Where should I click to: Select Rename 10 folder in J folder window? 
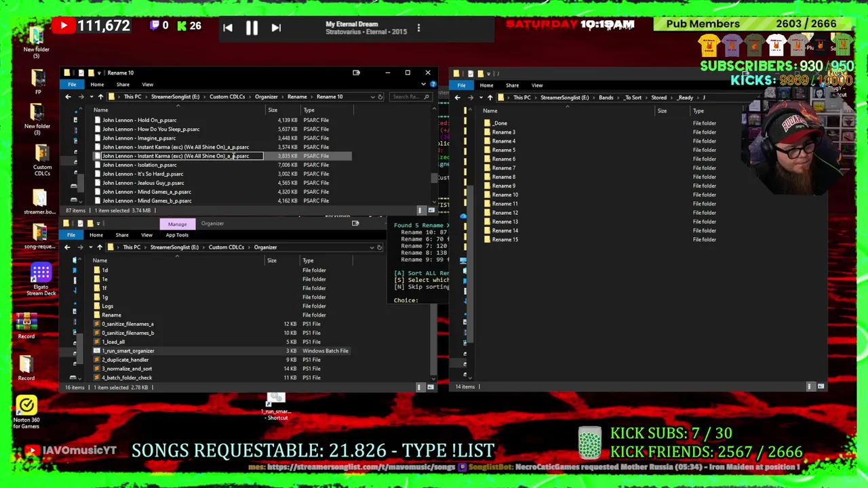click(x=505, y=195)
